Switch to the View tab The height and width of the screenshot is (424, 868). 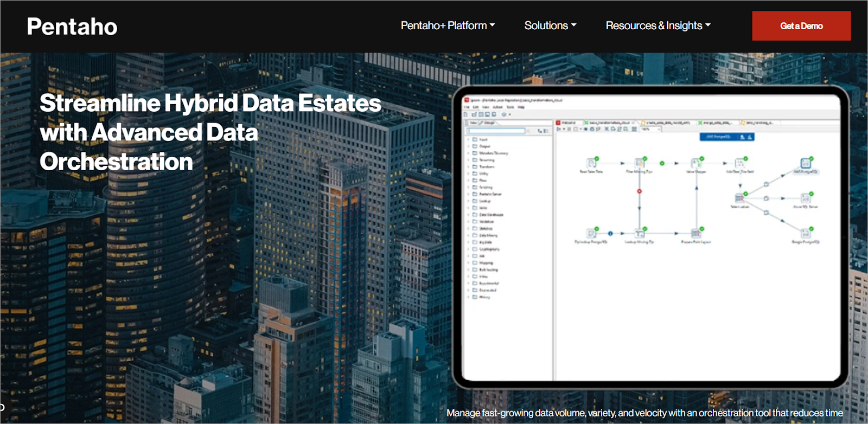pyautogui.click(x=472, y=123)
